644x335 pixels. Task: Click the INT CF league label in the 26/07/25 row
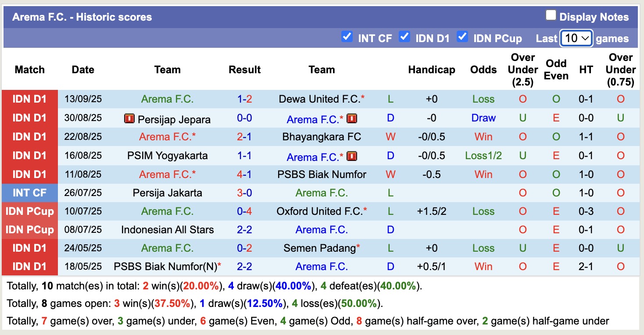[x=29, y=193]
